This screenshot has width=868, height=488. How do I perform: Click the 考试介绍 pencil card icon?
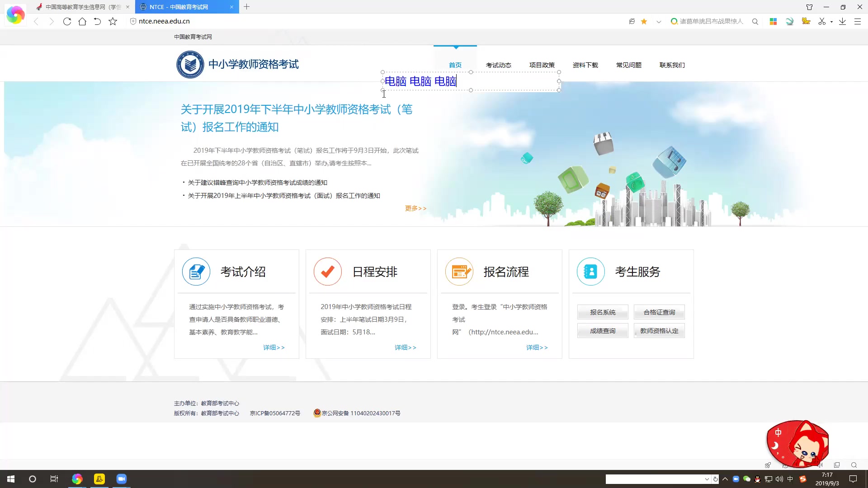click(x=196, y=272)
